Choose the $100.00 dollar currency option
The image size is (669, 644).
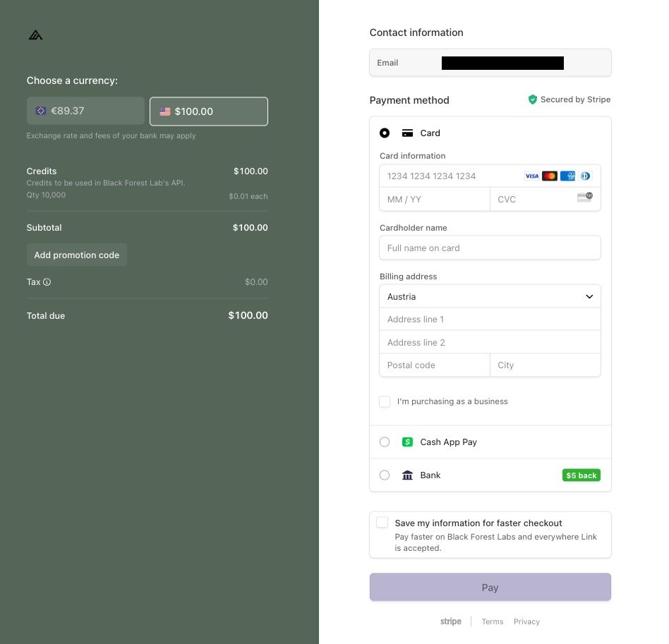pyautogui.click(x=209, y=111)
